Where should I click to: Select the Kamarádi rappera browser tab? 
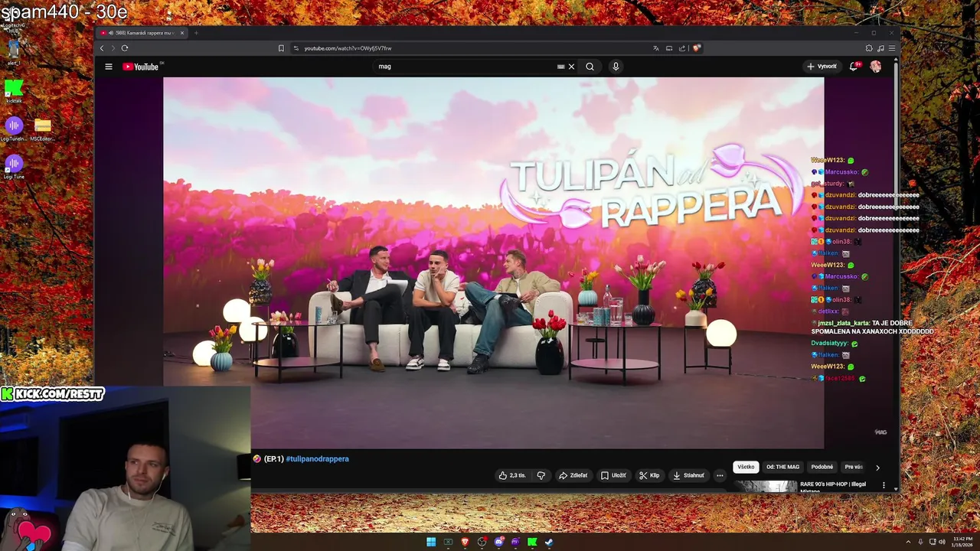(142, 33)
